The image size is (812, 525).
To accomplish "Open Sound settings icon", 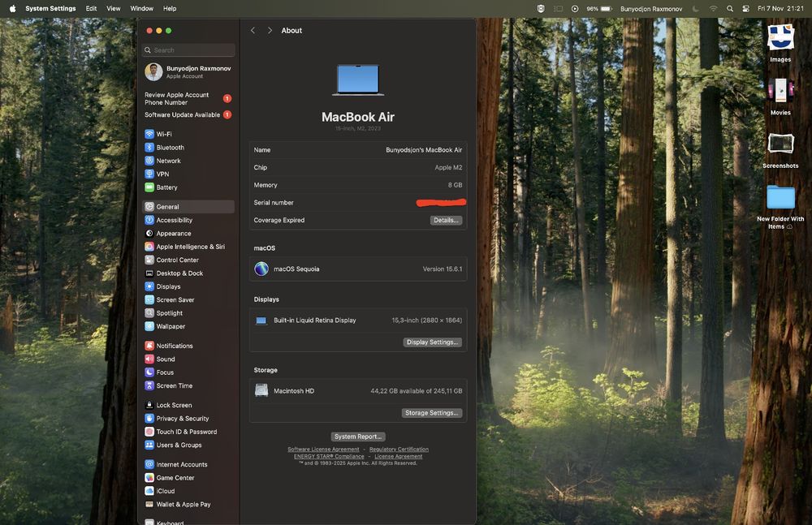I will (x=149, y=359).
